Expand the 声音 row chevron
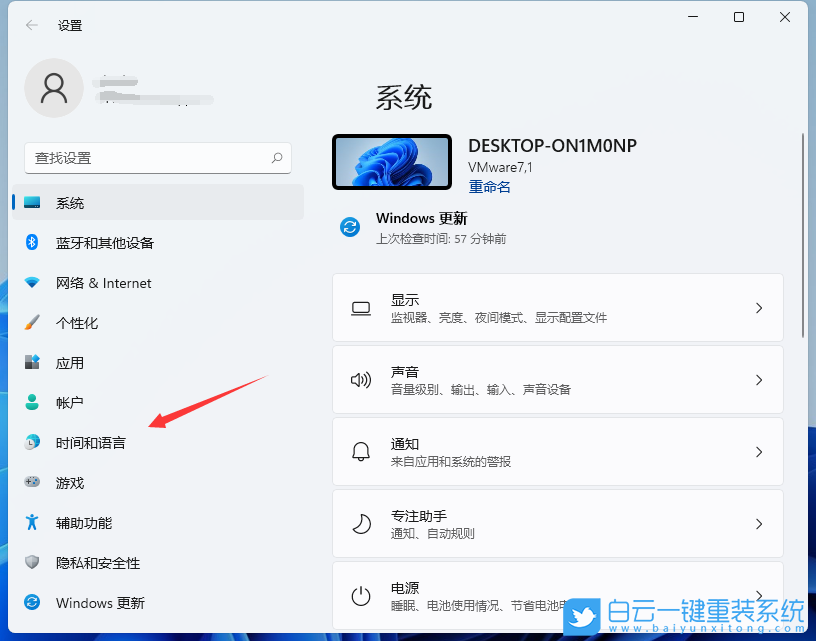 758,380
